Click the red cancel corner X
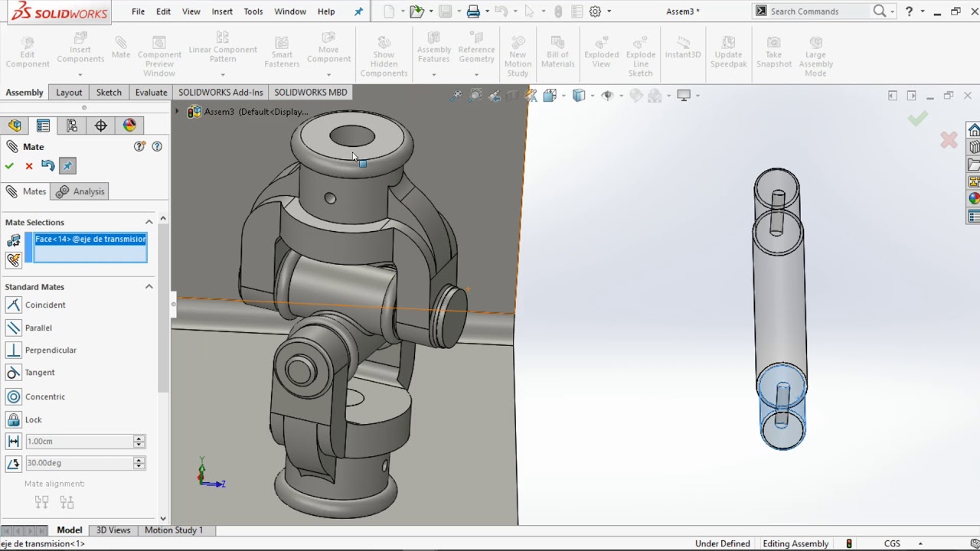Screen dimensions: 980x551 click(949, 140)
